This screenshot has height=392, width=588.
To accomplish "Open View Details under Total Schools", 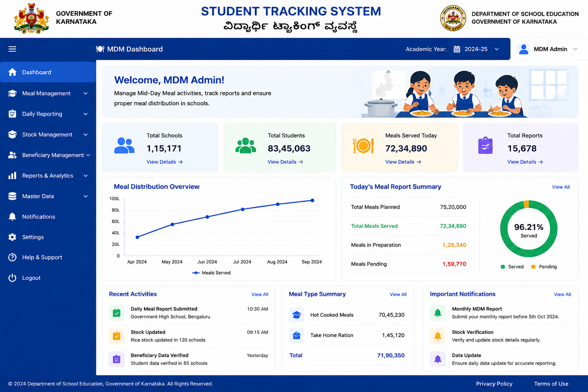I will tap(165, 162).
